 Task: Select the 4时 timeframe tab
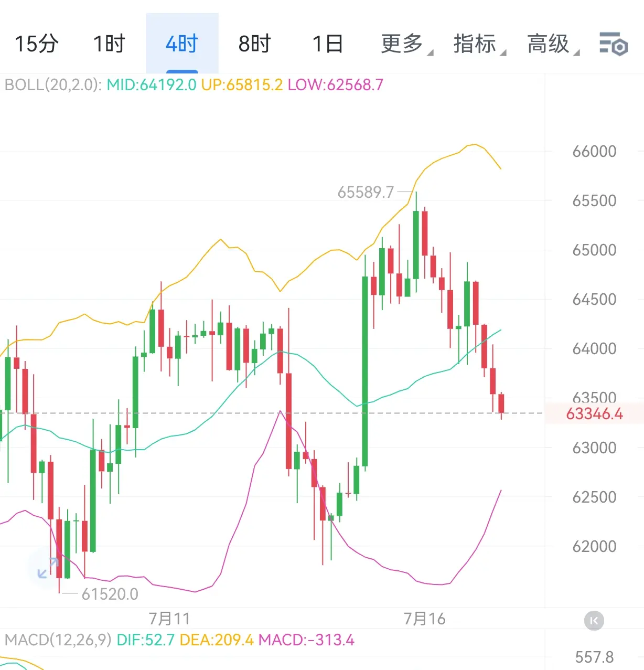[x=182, y=44]
